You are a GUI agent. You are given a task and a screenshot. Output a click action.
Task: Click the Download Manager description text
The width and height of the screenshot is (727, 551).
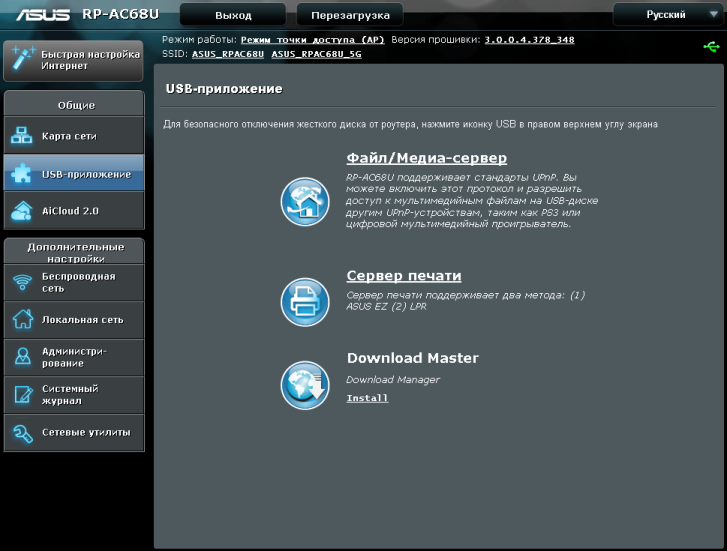click(x=393, y=379)
